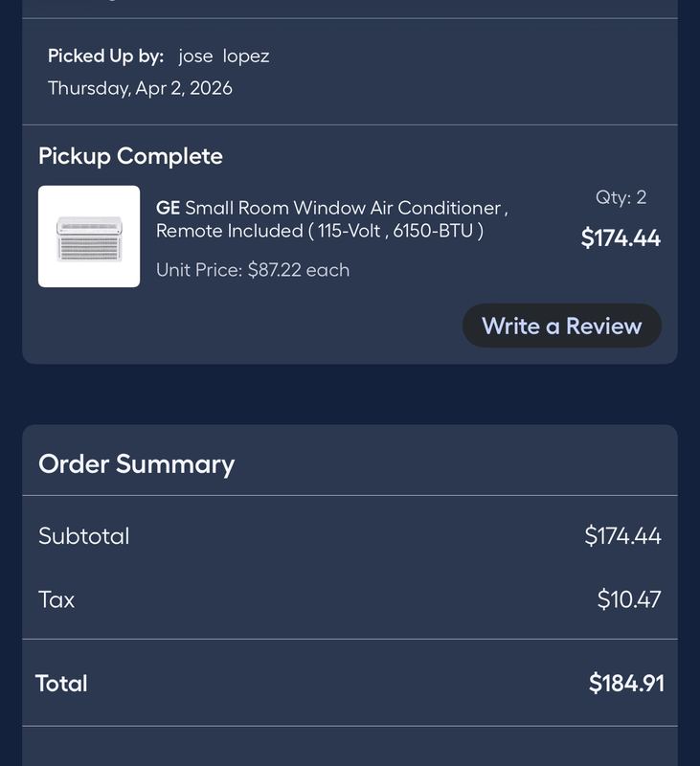
Task: Tap the Remote Included 115-Volt 6150-BTU line
Action: click(320, 231)
